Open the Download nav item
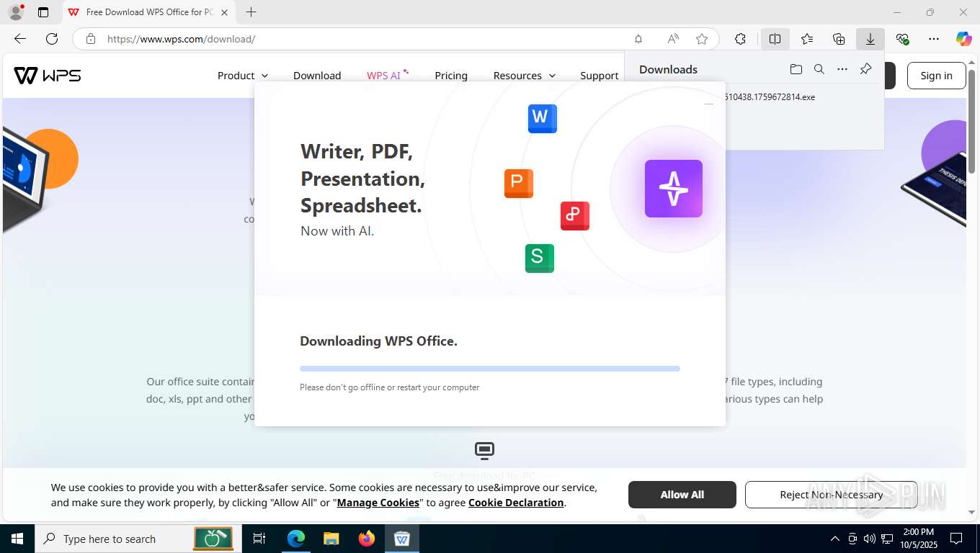Image resolution: width=980 pixels, height=553 pixels. point(317,75)
